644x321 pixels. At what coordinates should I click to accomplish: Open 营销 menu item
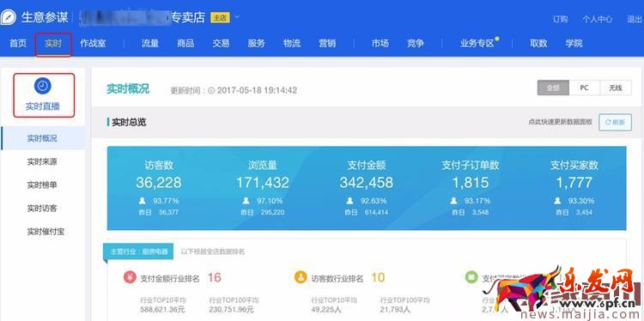tap(327, 43)
